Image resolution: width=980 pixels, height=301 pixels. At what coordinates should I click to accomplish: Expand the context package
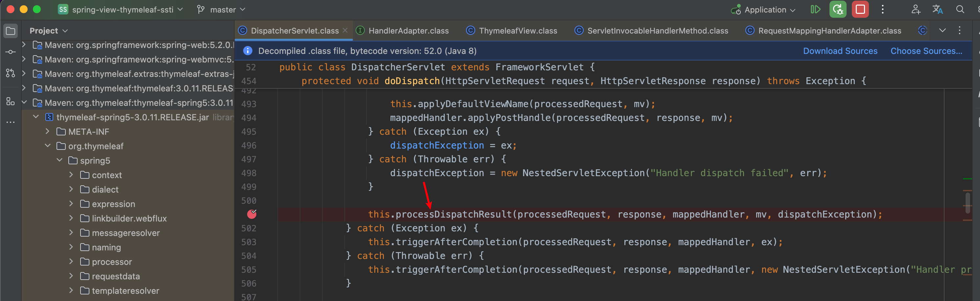(x=71, y=175)
